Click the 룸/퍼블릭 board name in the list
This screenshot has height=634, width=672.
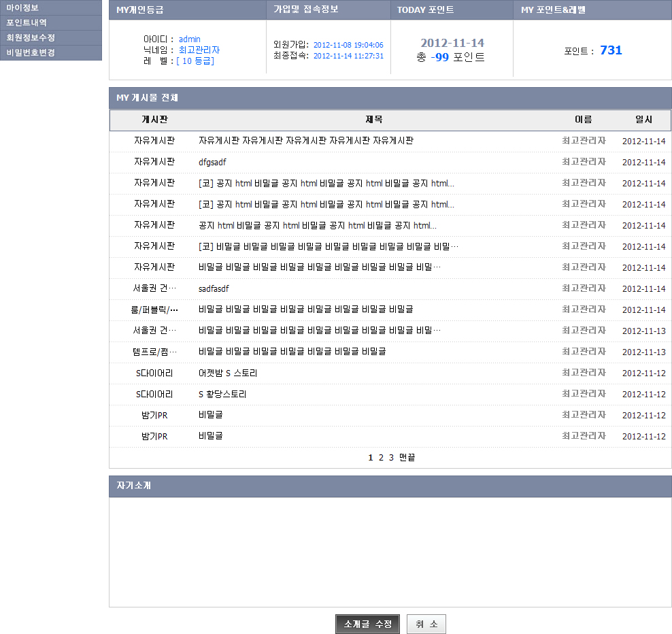click(x=154, y=310)
